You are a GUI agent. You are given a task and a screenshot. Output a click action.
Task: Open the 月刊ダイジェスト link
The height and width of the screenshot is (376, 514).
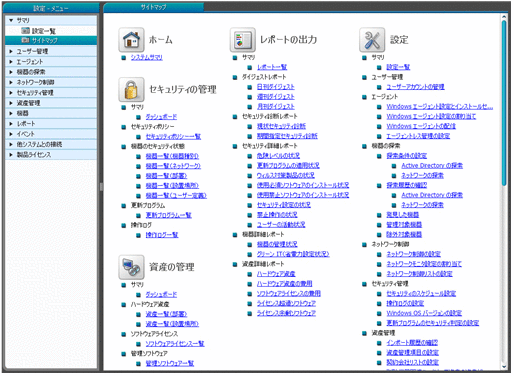pos(276,106)
